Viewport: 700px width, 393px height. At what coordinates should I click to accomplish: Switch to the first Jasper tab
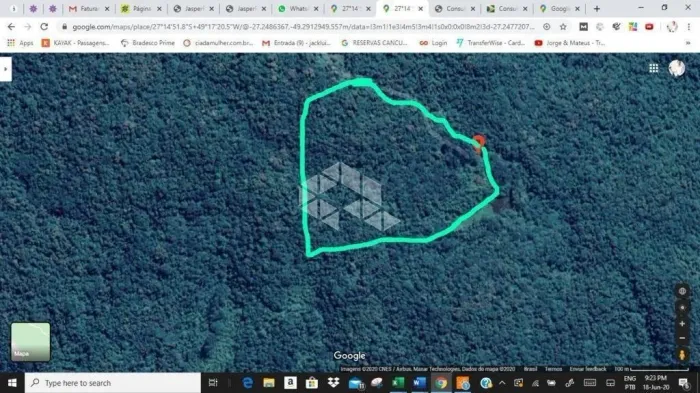[193, 8]
